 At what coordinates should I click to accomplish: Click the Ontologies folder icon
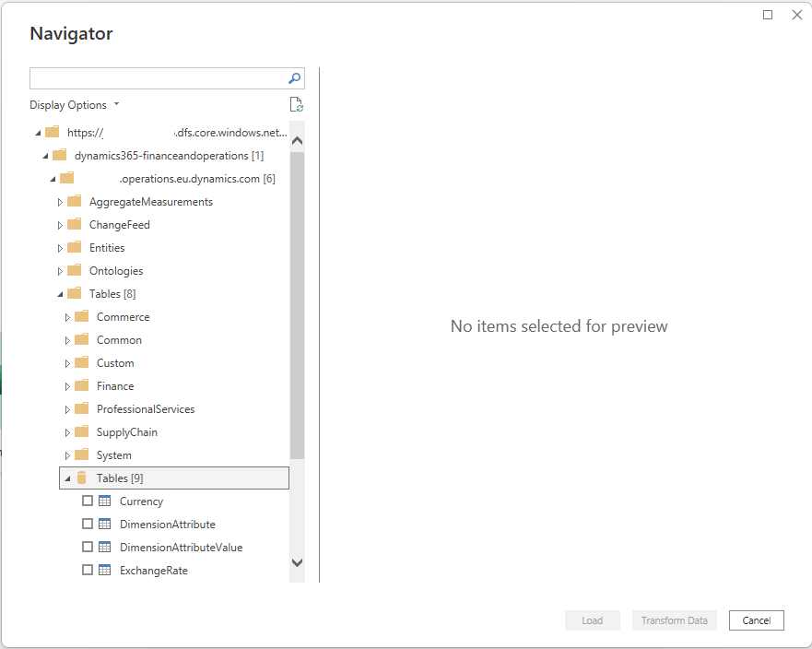pos(74,270)
